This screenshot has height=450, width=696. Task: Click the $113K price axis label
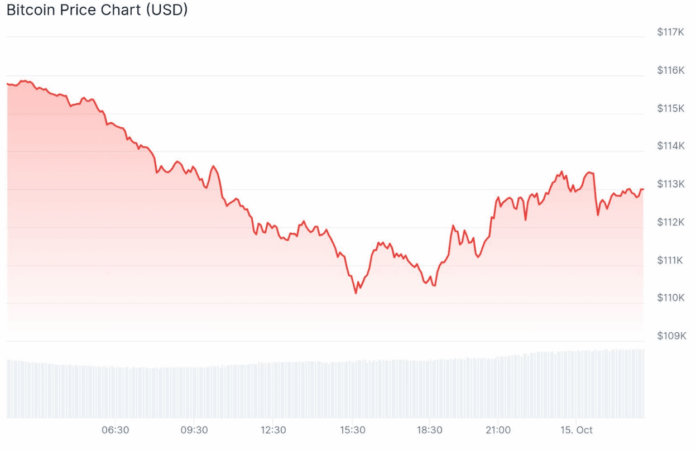[670, 184]
